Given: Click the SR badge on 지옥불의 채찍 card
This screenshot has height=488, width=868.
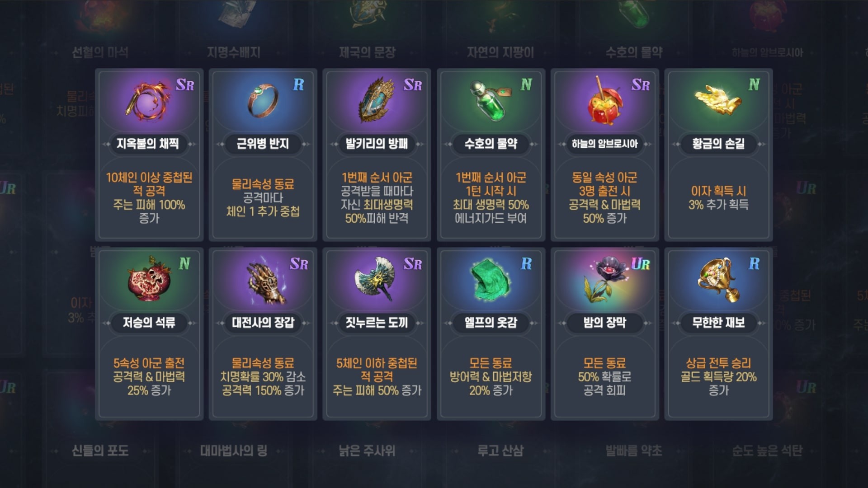Looking at the screenshot, I should (185, 85).
